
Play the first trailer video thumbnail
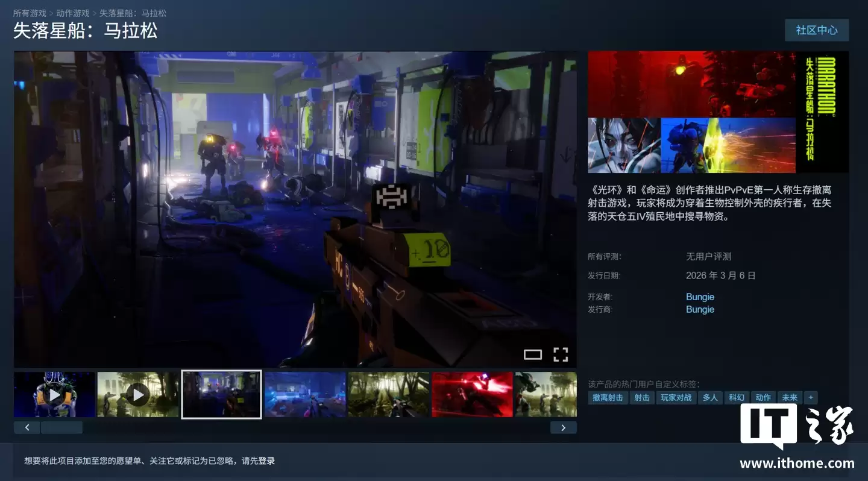tap(54, 395)
